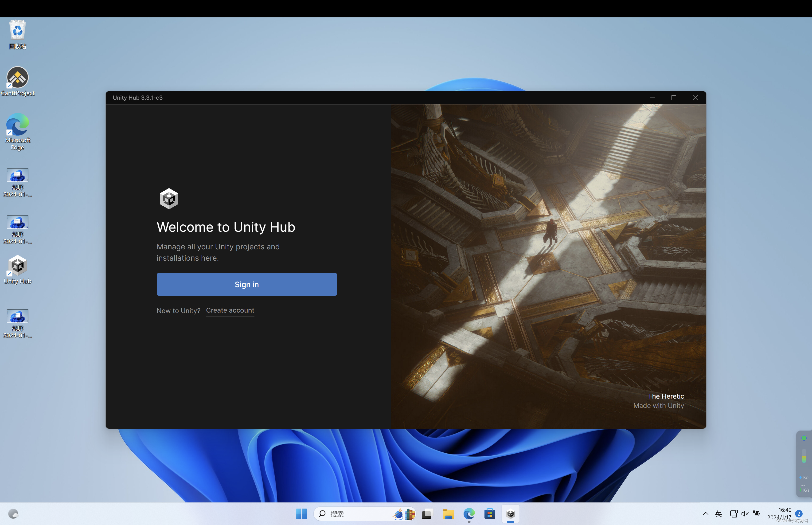Click the Sign in button
Screen dimensions: 812x525
247,284
